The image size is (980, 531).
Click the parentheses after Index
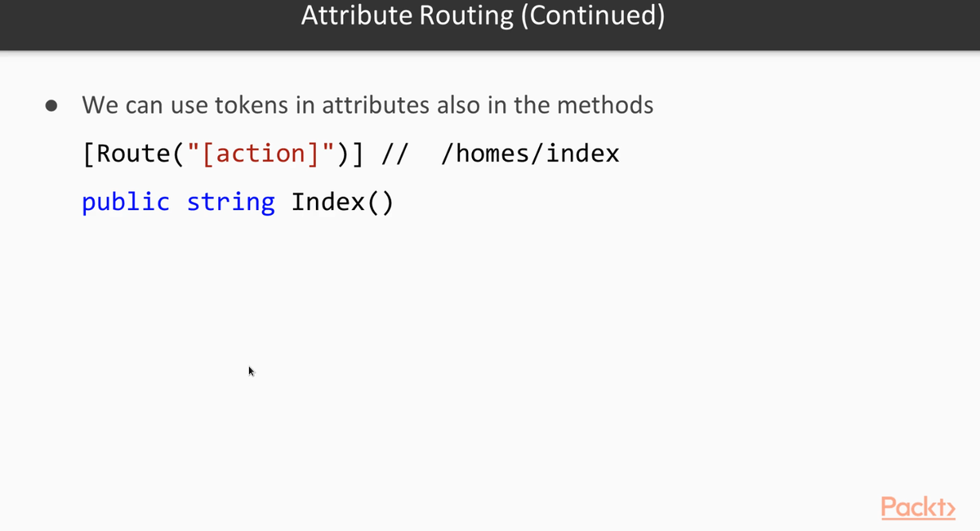point(379,202)
